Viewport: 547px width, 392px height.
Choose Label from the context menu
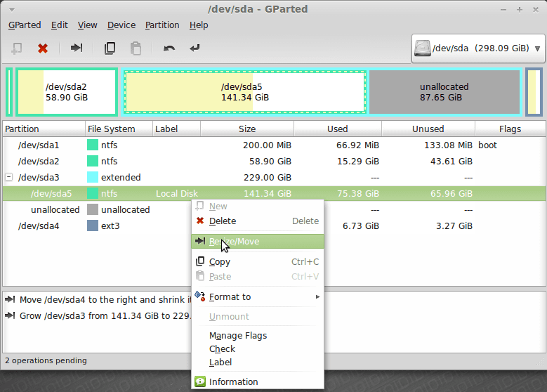coord(258,362)
